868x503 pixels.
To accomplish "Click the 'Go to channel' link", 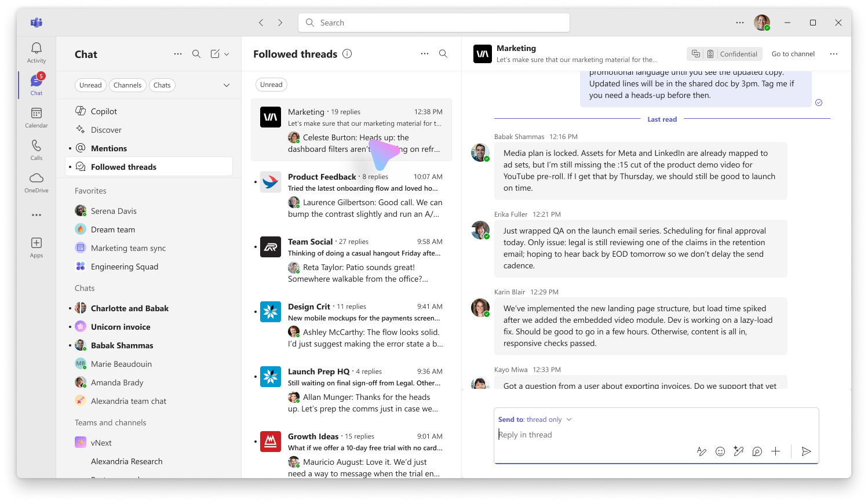I will pos(793,53).
